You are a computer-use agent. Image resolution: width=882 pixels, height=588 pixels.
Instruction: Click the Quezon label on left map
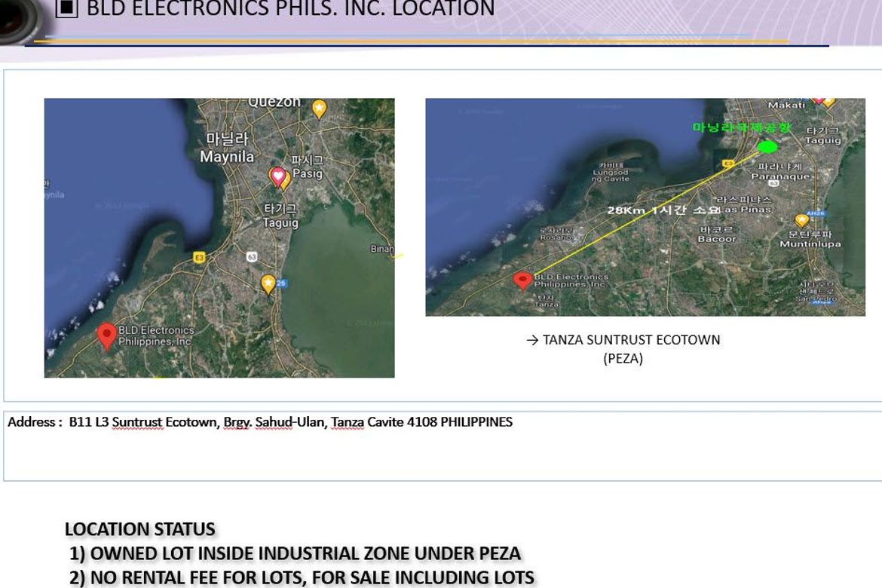(274, 102)
